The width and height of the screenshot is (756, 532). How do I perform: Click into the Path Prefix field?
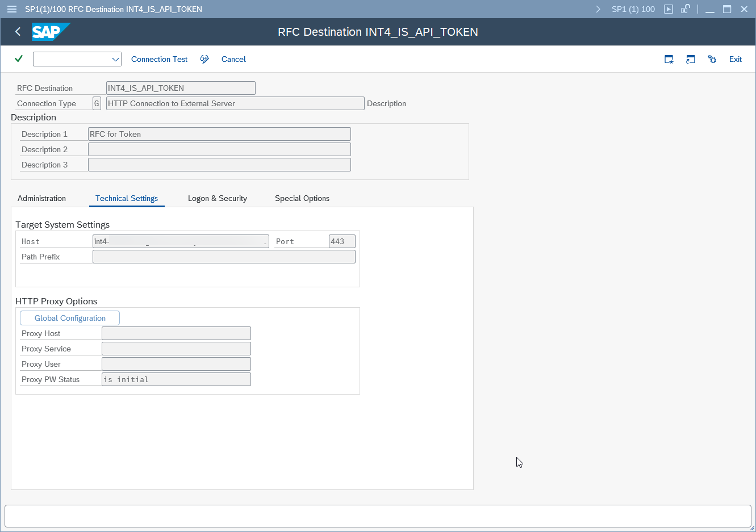[x=224, y=257]
